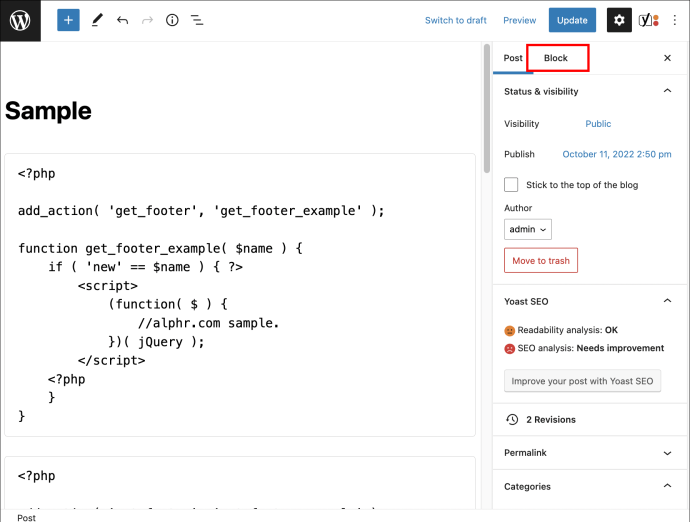Viewport: 690px width, 522px height.
Task: Click Move to trash button
Action: click(541, 261)
